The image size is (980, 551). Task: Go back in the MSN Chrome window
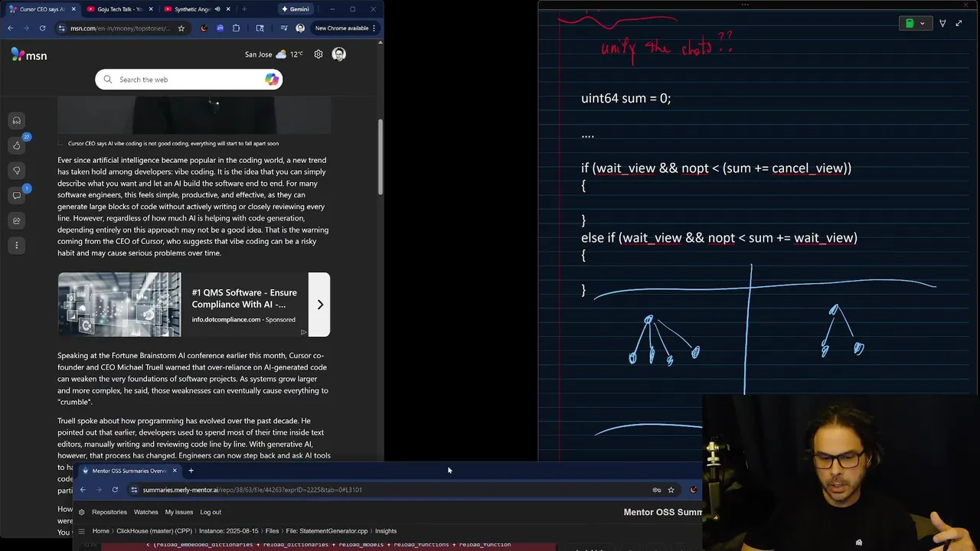10,28
